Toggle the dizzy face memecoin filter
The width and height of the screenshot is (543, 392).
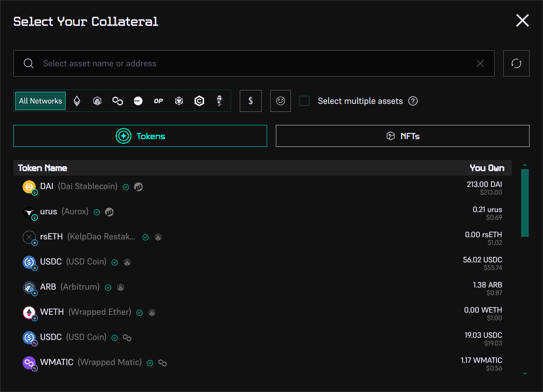(x=281, y=101)
